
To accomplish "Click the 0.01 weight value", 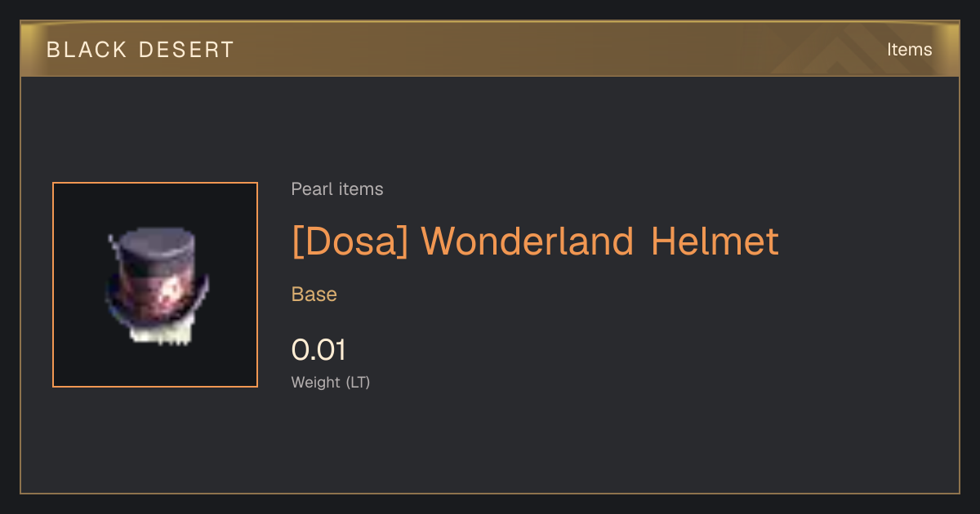I will (318, 350).
